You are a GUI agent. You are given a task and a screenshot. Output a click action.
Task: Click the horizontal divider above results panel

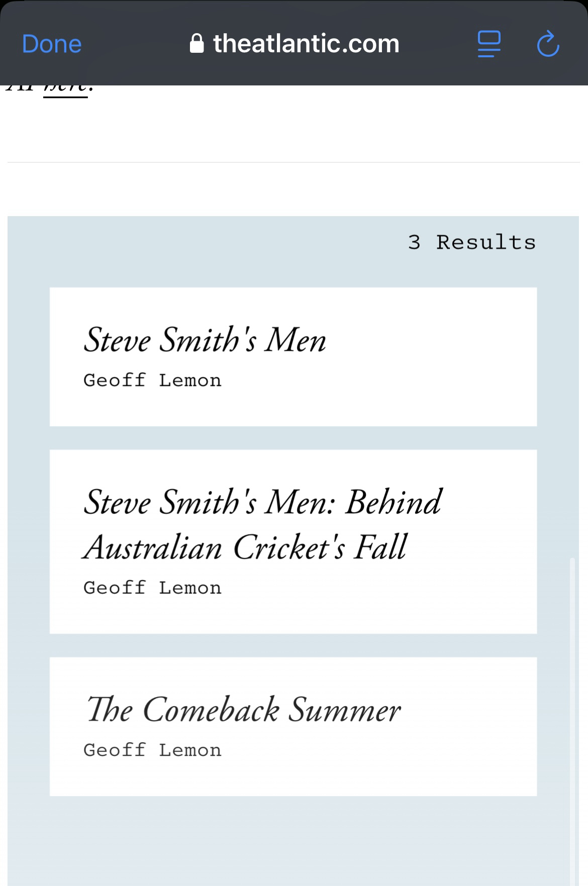point(293,162)
